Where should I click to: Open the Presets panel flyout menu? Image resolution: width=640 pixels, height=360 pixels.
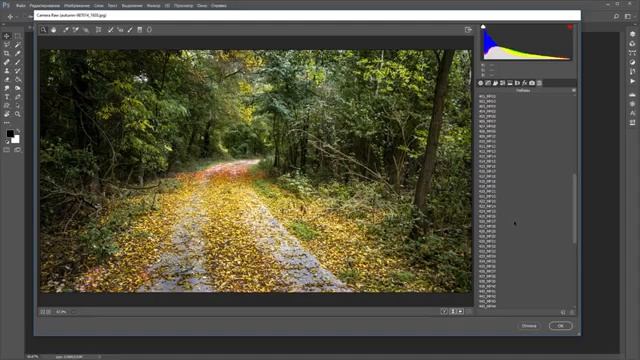click(573, 91)
